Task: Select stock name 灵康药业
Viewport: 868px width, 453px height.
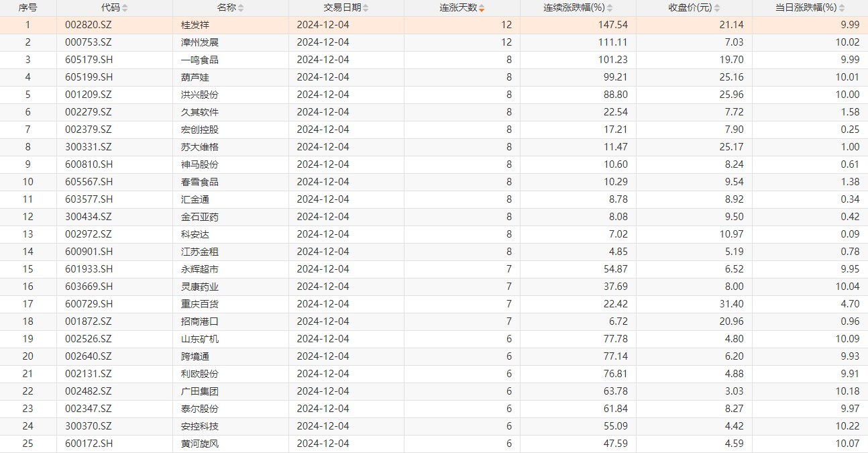Action: click(x=200, y=287)
